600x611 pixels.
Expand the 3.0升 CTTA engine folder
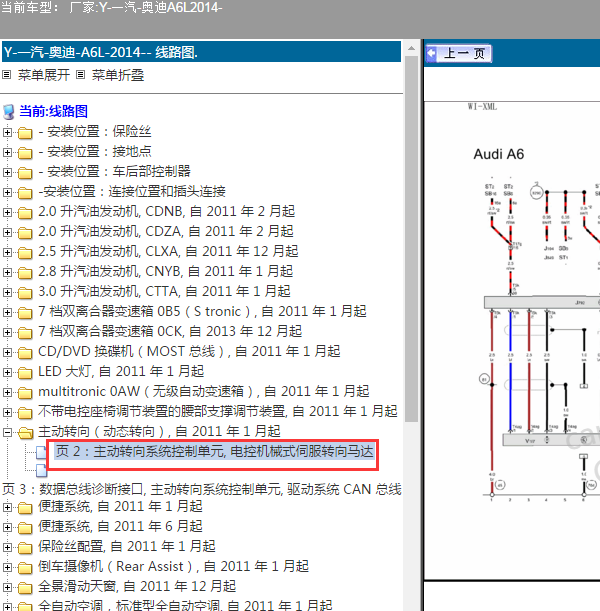click(7, 292)
